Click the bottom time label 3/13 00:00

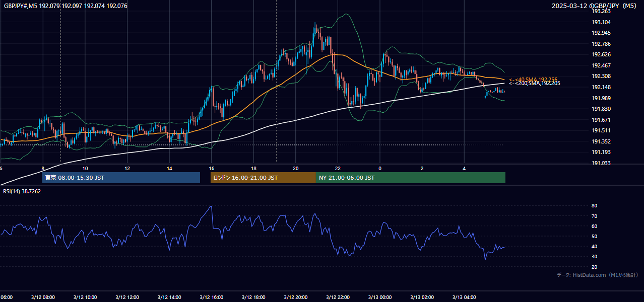click(380, 297)
